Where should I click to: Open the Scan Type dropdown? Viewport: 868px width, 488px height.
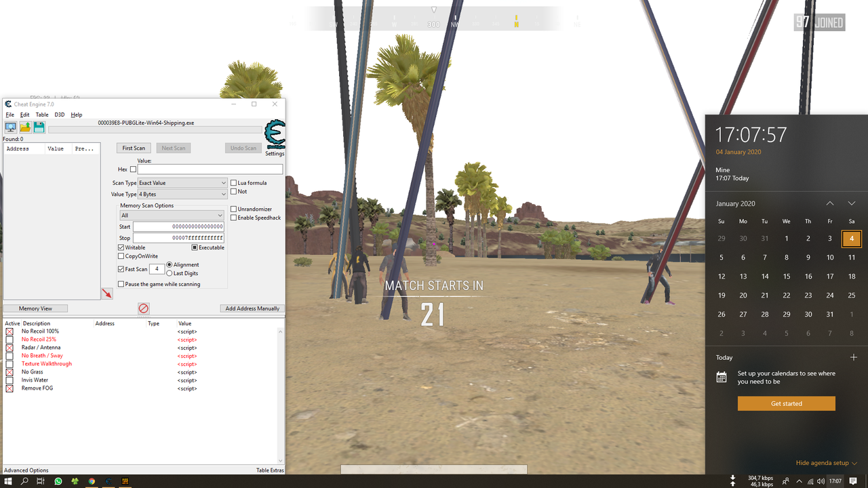tap(182, 183)
